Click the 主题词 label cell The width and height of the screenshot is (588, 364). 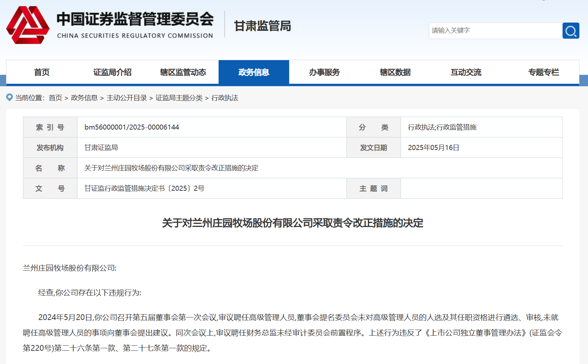[x=374, y=188]
